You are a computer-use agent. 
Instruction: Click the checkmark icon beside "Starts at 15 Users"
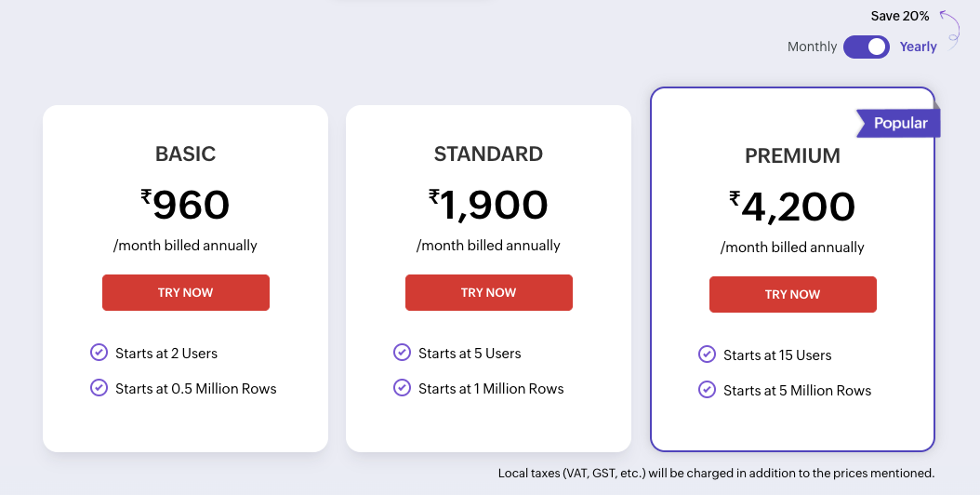[707, 355]
